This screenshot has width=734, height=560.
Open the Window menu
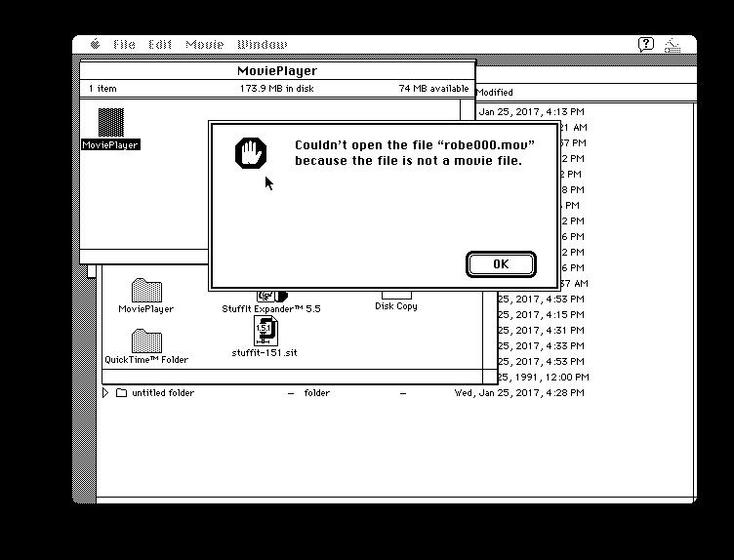click(263, 45)
